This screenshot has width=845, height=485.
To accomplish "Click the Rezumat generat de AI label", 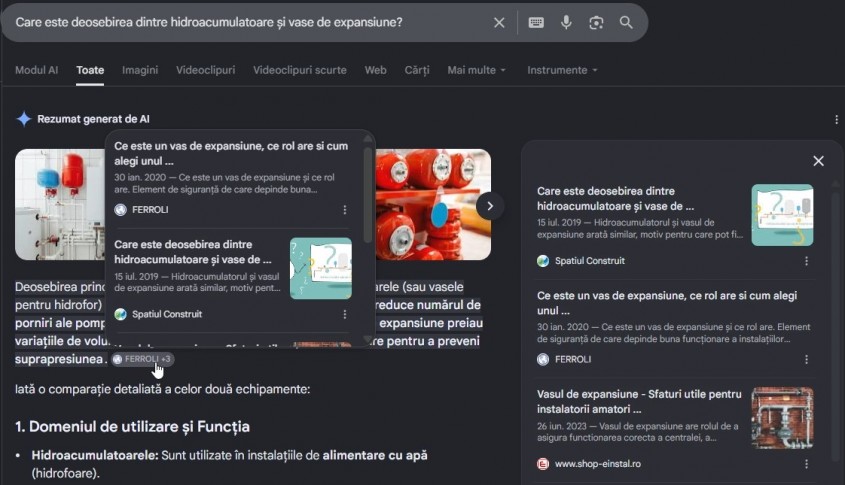I will click(x=93, y=119).
